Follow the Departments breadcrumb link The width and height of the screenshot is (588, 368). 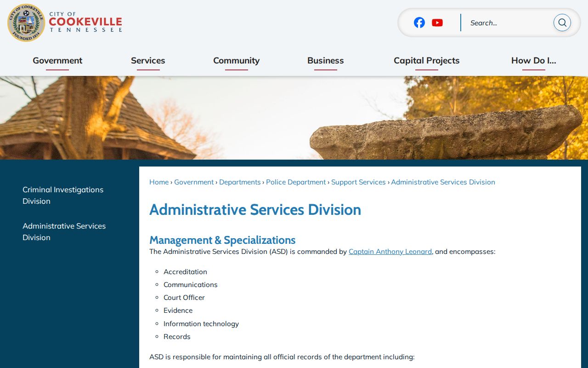click(x=240, y=182)
